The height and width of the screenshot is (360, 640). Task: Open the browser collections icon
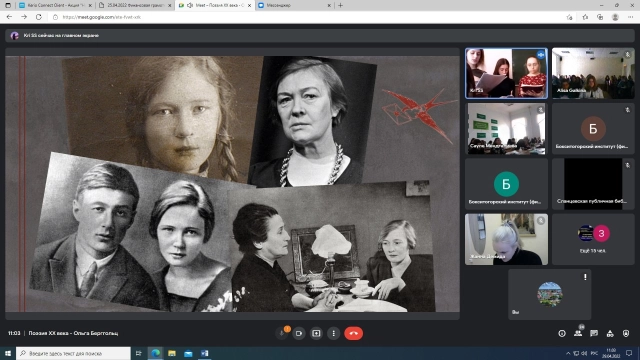point(600,17)
